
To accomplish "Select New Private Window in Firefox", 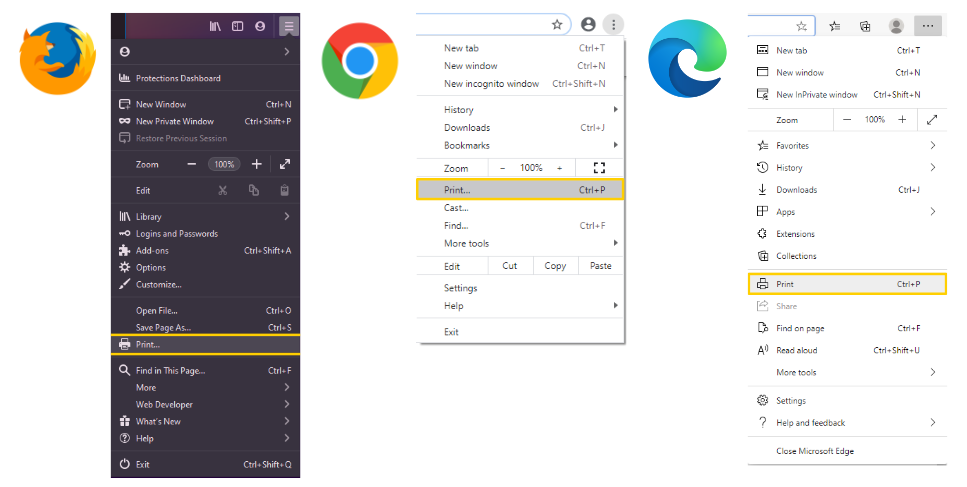I will point(205,121).
